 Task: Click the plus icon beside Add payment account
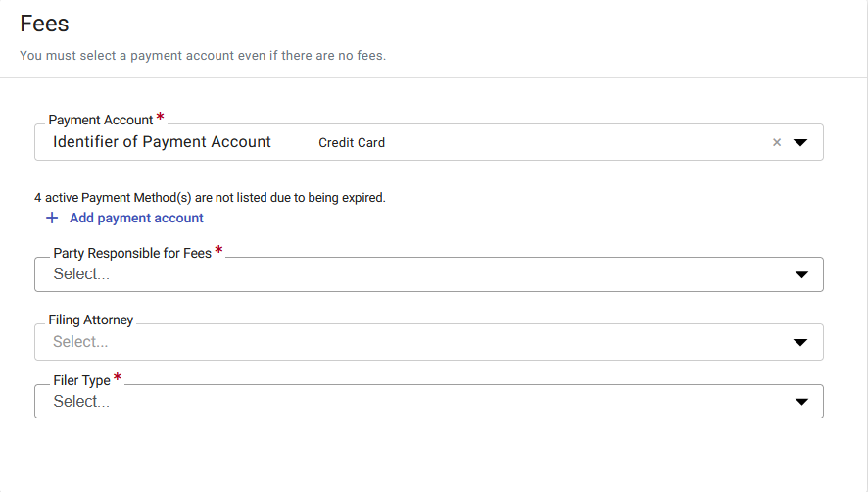pyautogui.click(x=52, y=218)
